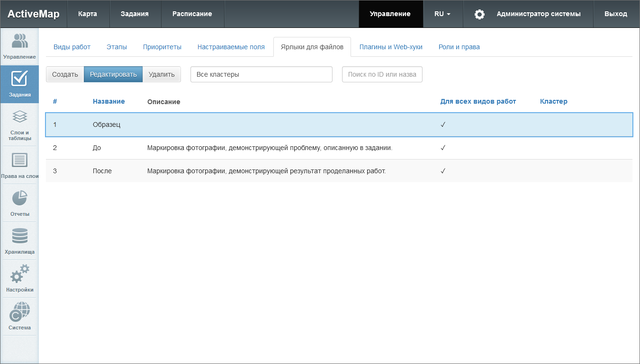Click the checkmark in the Образец row
The height and width of the screenshot is (364, 640).
coord(443,124)
